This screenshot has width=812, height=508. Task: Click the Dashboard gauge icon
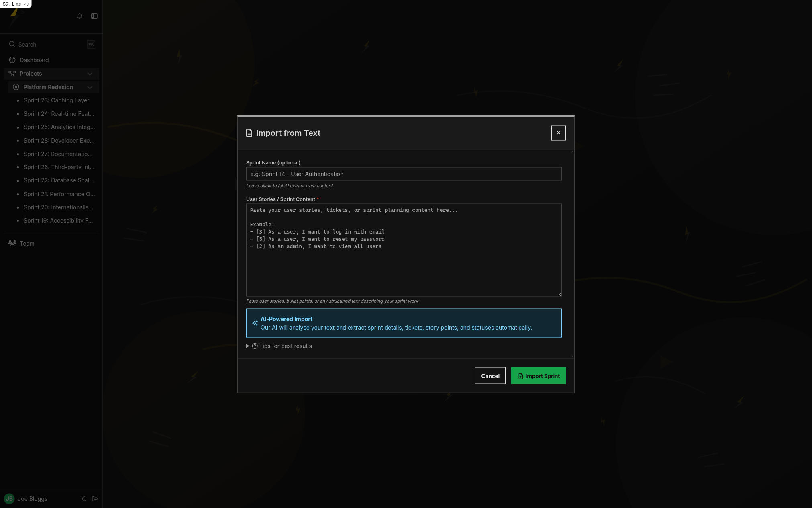pos(12,59)
